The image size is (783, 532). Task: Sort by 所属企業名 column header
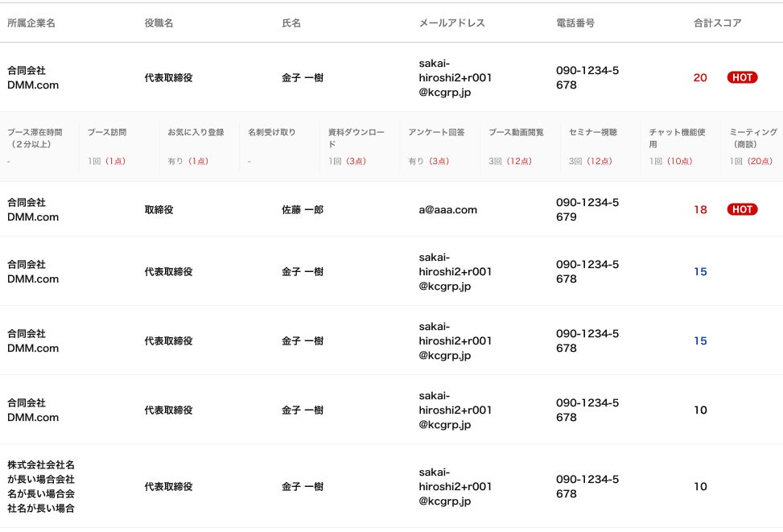pyautogui.click(x=31, y=23)
